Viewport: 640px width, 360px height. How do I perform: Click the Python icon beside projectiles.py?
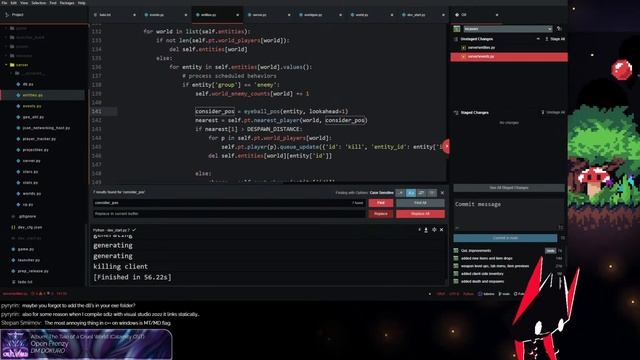tap(18, 150)
